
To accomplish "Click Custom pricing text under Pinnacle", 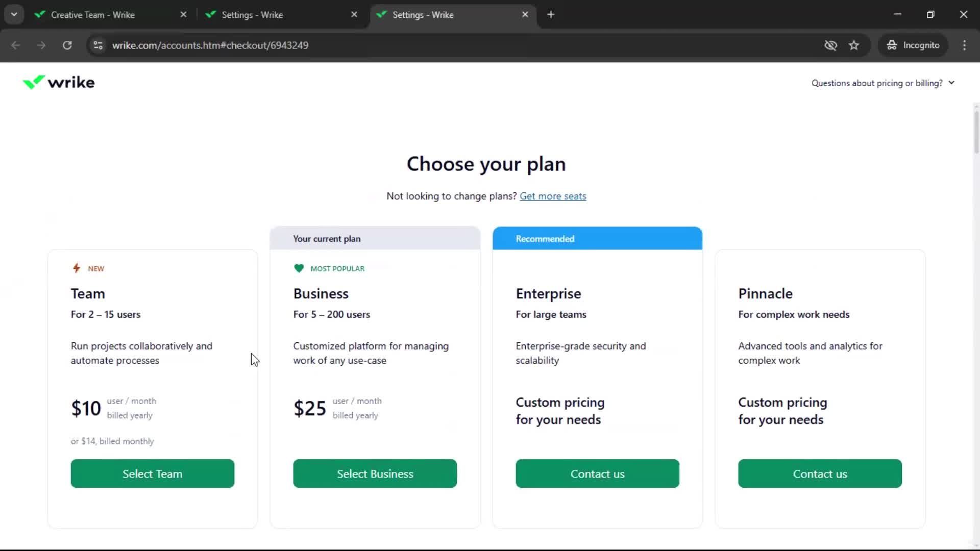I will (783, 411).
